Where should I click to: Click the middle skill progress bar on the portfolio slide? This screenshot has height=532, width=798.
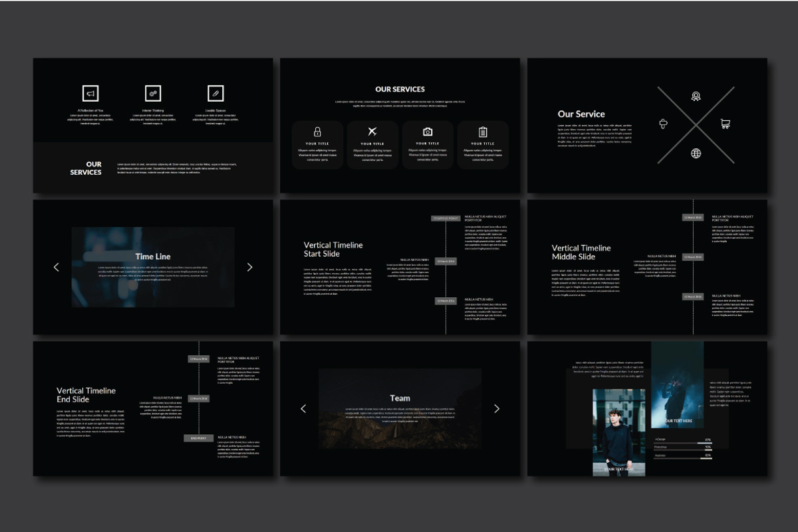[683, 450]
